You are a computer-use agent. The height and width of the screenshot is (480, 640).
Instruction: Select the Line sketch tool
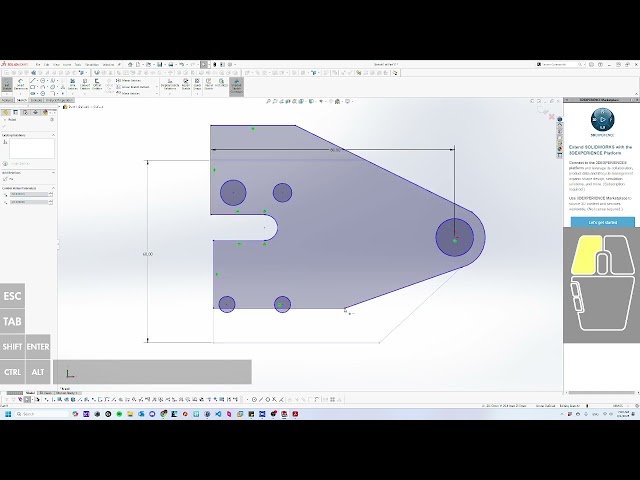coord(33,81)
